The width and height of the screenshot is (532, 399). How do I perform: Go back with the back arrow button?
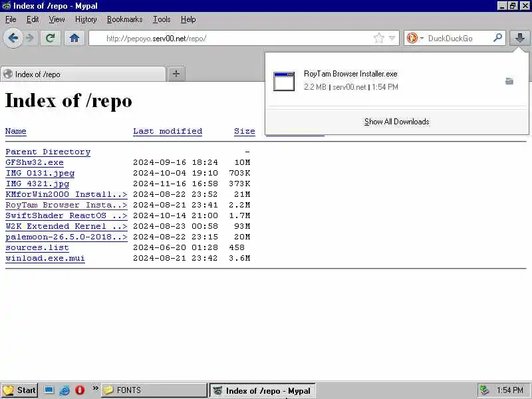(13, 38)
